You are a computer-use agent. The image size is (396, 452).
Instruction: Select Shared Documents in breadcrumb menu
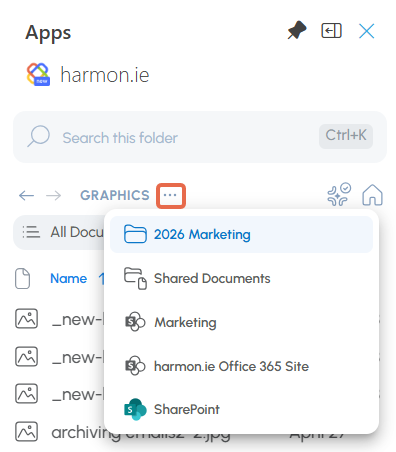(241, 279)
